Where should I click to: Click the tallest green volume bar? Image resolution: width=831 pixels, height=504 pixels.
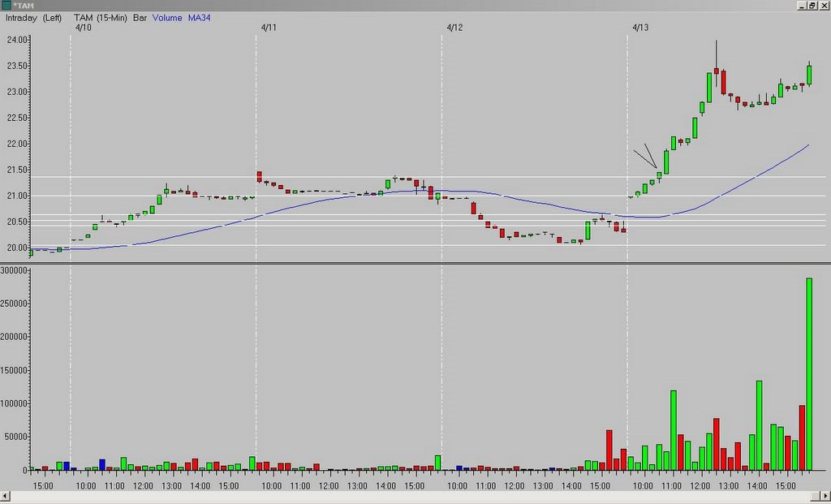[x=809, y=374]
